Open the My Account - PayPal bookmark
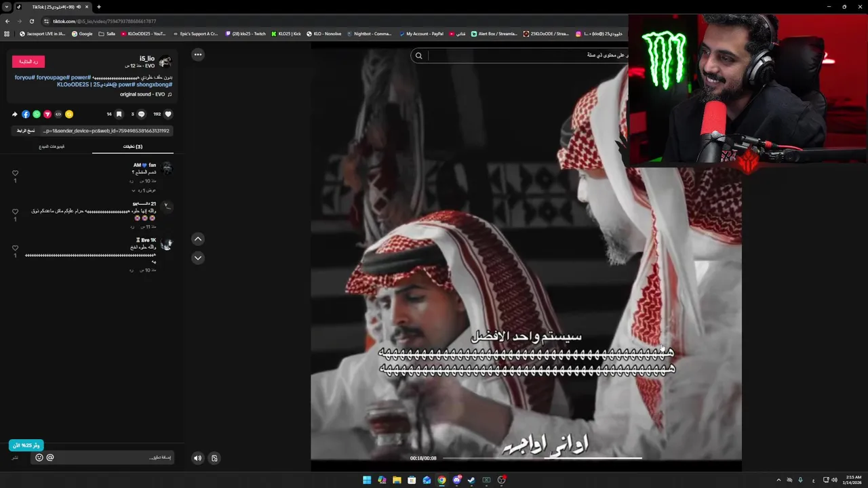 click(421, 33)
